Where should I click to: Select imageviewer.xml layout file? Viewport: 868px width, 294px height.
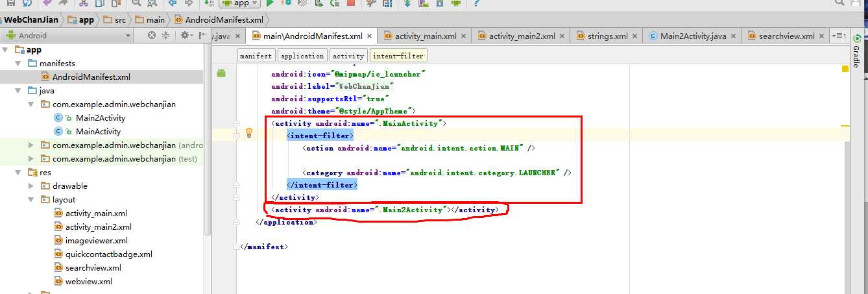pyautogui.click(x=91, y=240)
